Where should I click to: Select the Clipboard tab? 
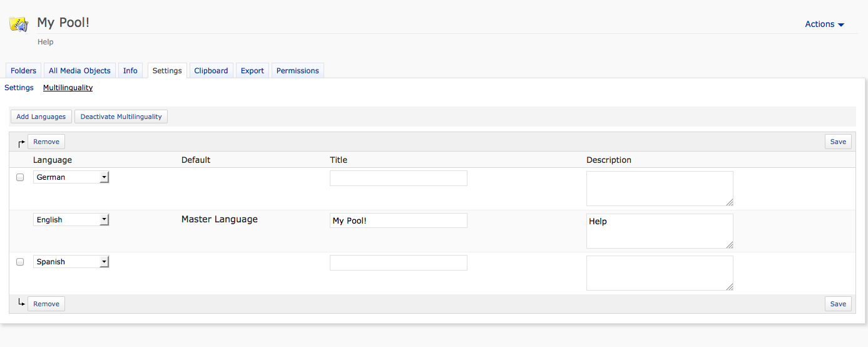click(x=211, y=71)
